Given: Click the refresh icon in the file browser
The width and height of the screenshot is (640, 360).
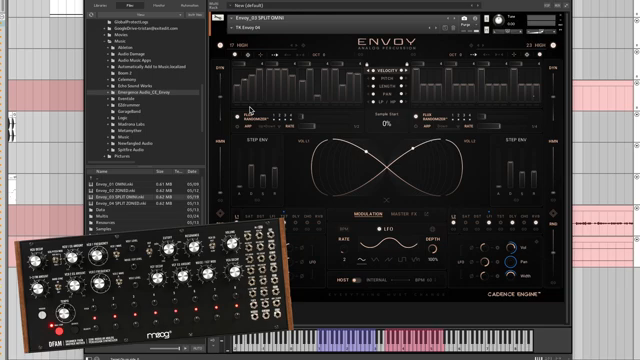Looking at the screenshot, I should point(91,15).
